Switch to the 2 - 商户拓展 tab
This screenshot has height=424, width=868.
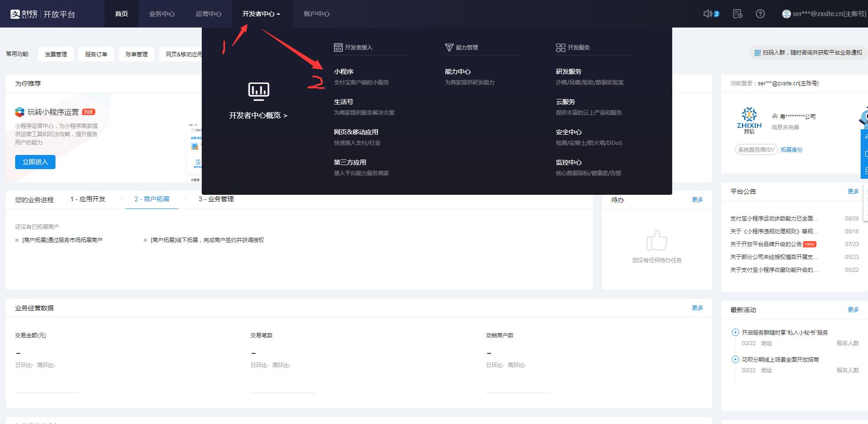[152, 199]
